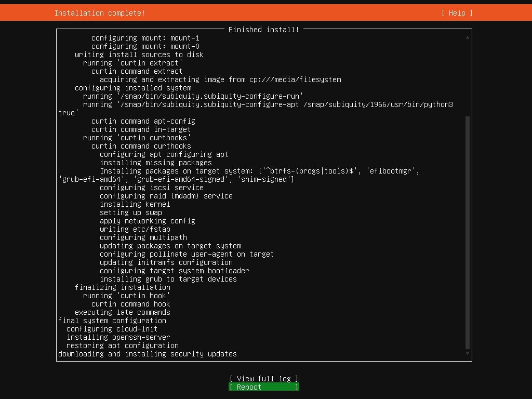
Task: Click the Finished install! frame title
Action: tap(263, 30)
